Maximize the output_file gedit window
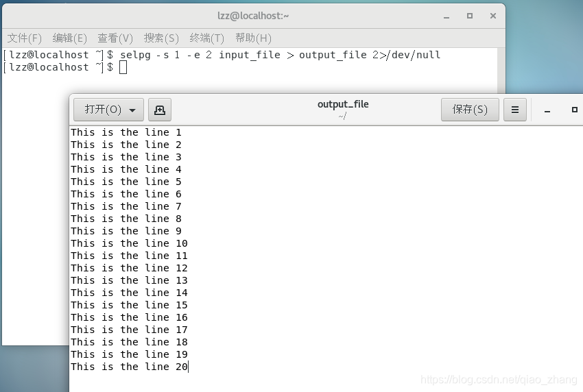The width and height of the screenshot is (583, 392). coord(575,110)
